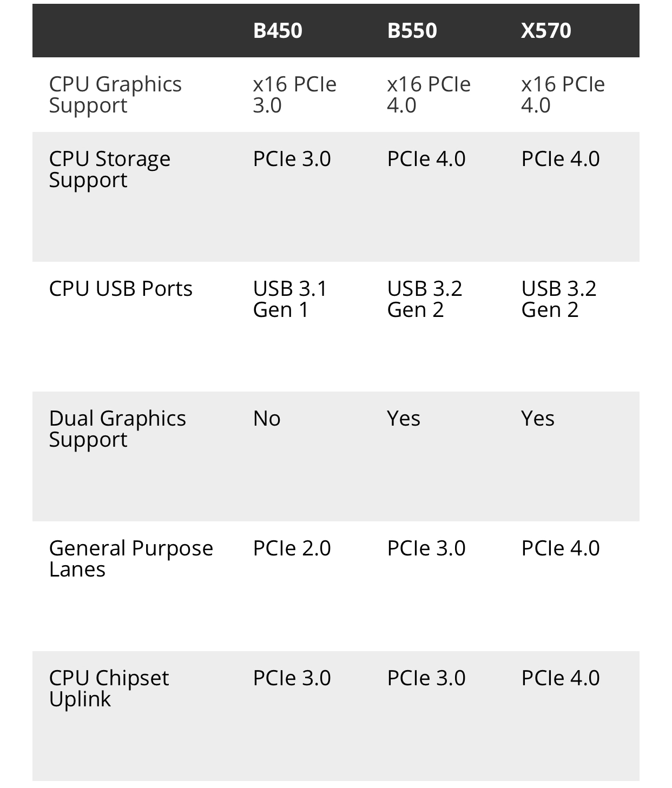Click the CPU USB Ports label
The height and width of the screenshot is (788, 672).
pos(121,288)
